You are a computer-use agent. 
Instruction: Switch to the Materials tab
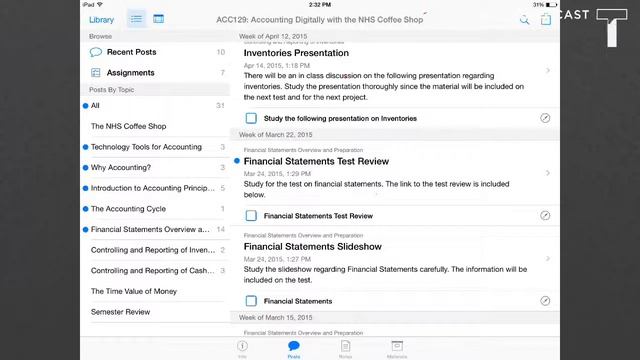pyautogui.click(x=397, y=349)
